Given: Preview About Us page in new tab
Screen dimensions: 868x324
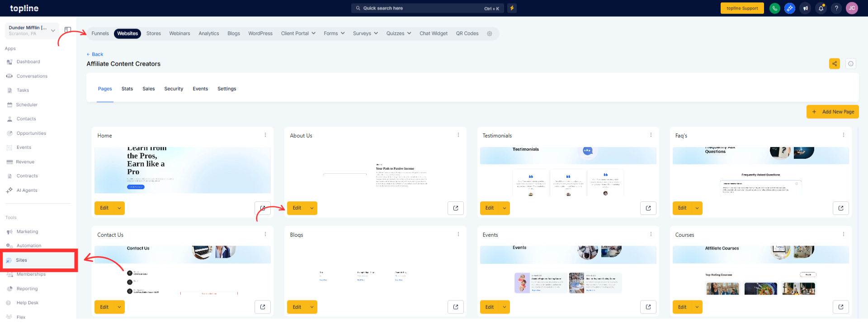Looking at the screenshot, I should pyautogui.click(x=456, y=208).
